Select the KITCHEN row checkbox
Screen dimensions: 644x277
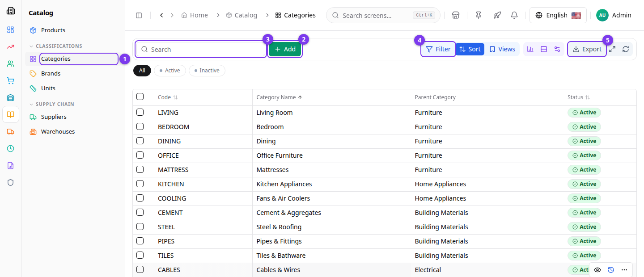(x=140, y=184)
